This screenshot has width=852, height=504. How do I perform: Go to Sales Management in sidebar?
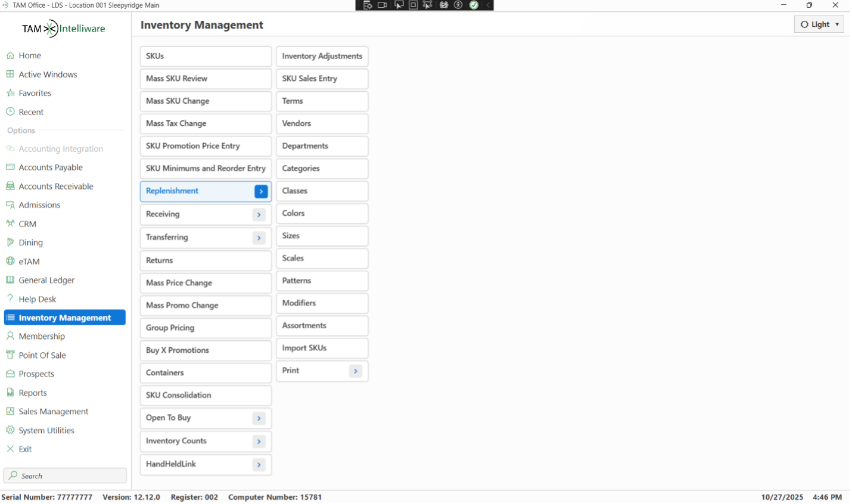click(x=65, y=412)
